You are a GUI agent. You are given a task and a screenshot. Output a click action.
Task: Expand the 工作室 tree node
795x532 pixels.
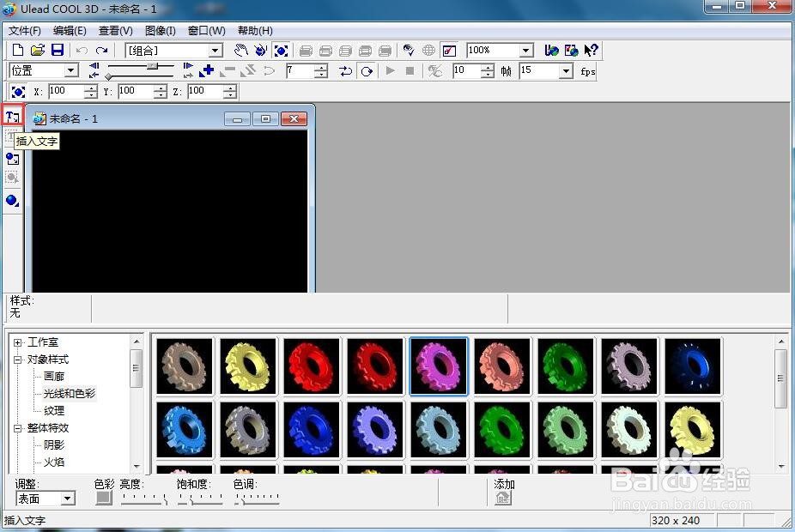[18, 342]
